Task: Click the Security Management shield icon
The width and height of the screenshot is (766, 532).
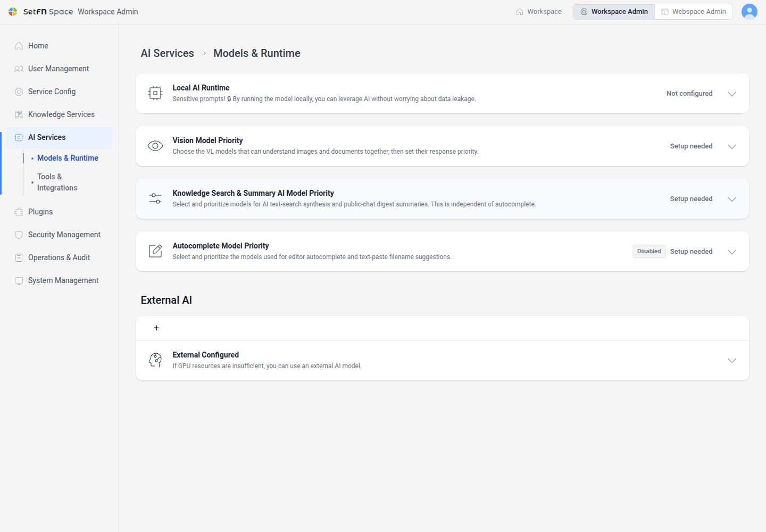Action: 19,235
